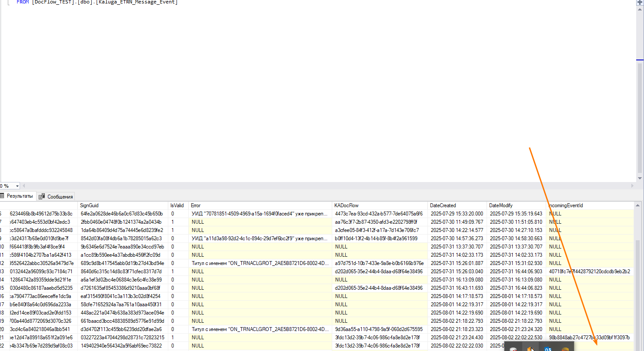This screenshot has height=351, width=644.
Task: Select DateCreated cell 2025-07-31 13:37:30.707
Action: 458,247
